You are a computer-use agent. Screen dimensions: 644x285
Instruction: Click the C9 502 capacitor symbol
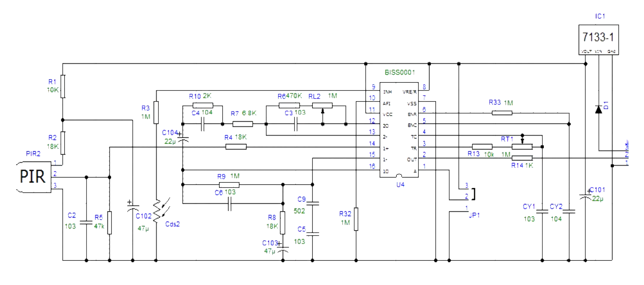tap(312, 203)
